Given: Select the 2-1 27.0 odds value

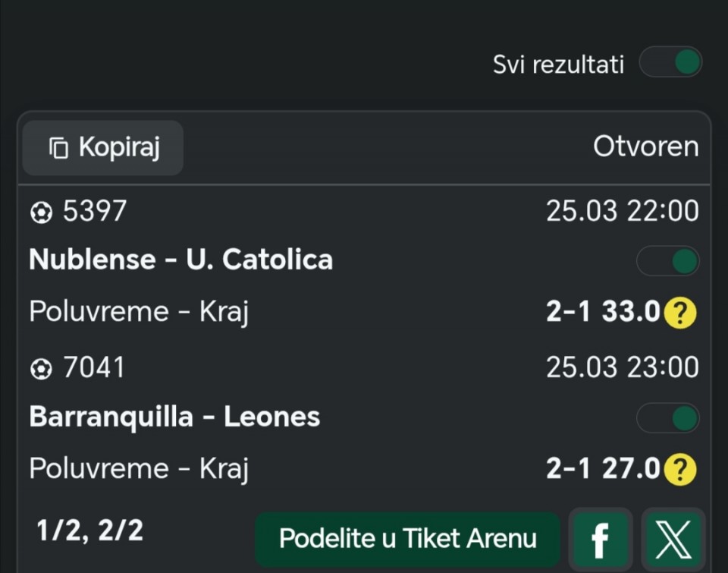Looking at the screenshot, I should (603, 469).
